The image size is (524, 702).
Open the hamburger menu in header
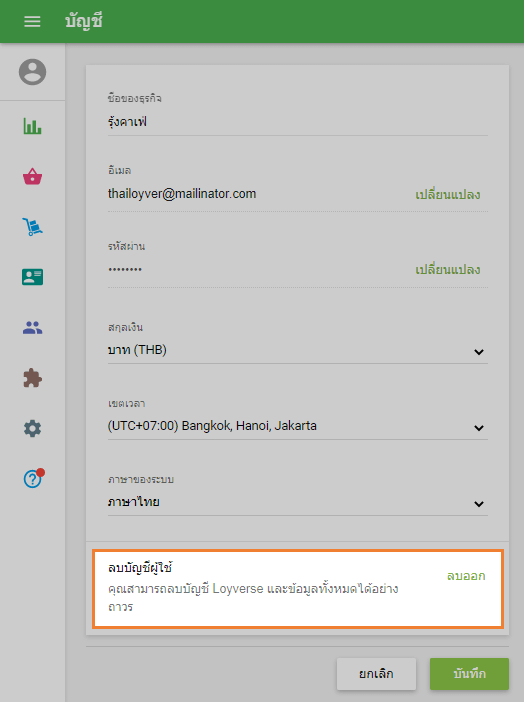[32, 21]
